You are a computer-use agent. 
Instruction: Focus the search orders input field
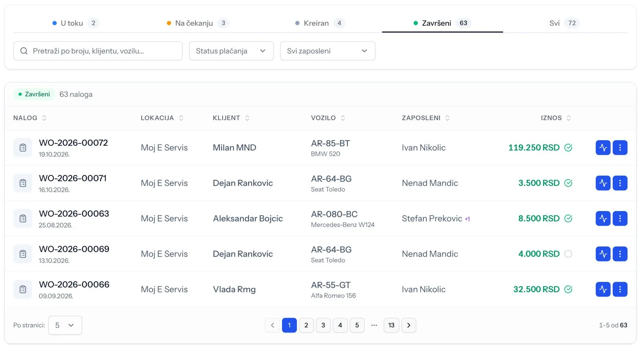click(x=98, y=51)
